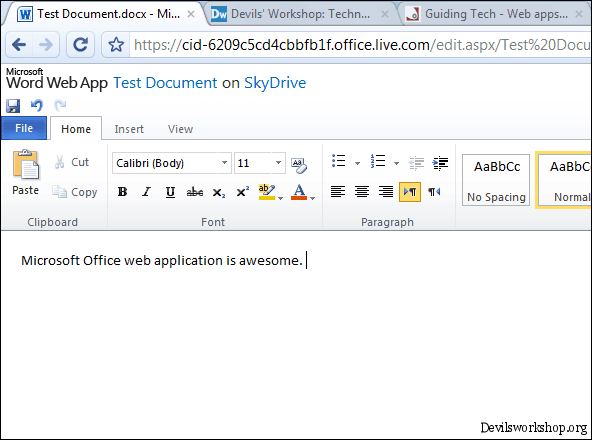Image resolution: width=592 pixels, height=440 pixels.
Task: Undo the last action
Action: click(37, 105)
